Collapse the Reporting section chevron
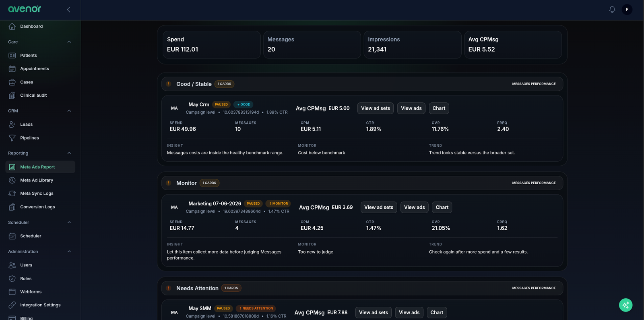644x320 pixels. pyautogui.click(x=69, y=153)
